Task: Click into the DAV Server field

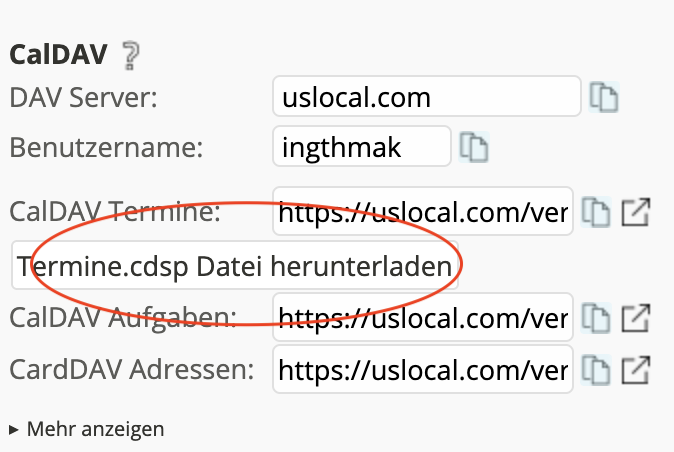Action: click(x=426, y=97)
